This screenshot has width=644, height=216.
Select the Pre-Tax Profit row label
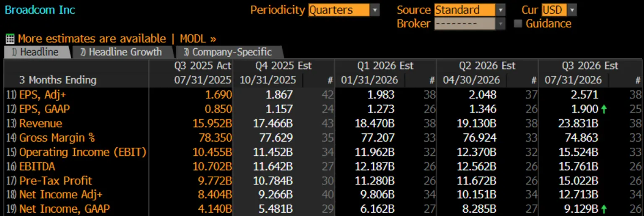pyautogui.click(x=56, y=181)
